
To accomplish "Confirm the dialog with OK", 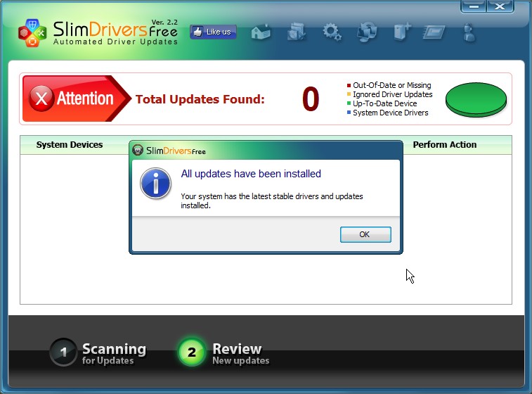I will click(x=365, y=234).
